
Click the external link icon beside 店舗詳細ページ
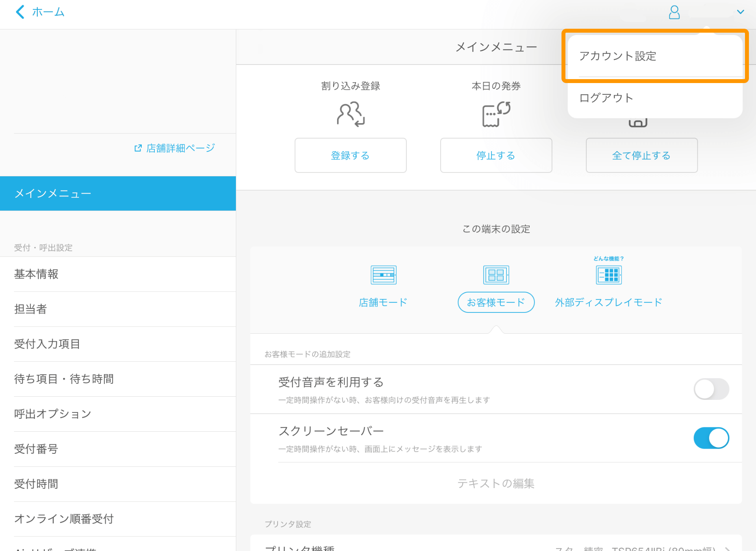138,148
